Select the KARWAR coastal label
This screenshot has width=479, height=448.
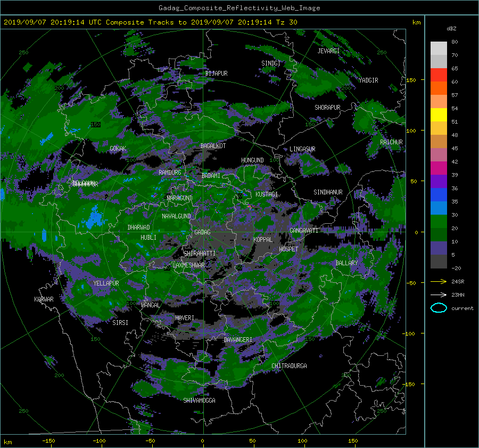tap(44, 299)
